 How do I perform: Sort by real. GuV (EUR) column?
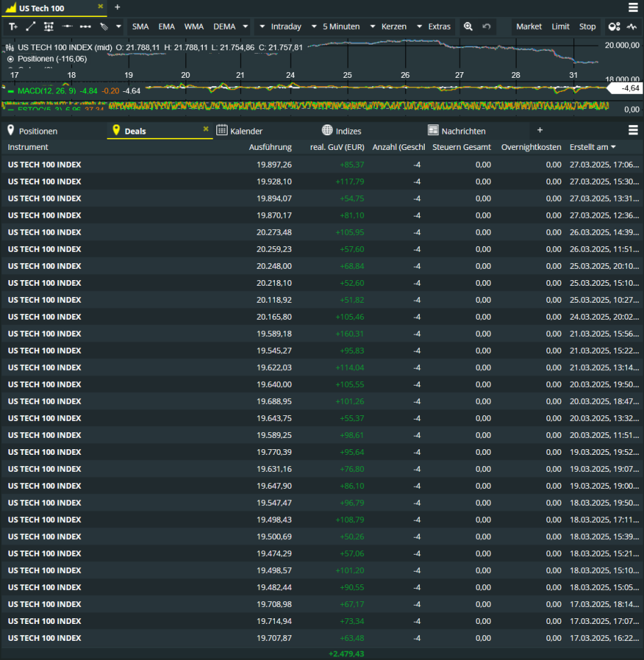[x=337, y=147]
